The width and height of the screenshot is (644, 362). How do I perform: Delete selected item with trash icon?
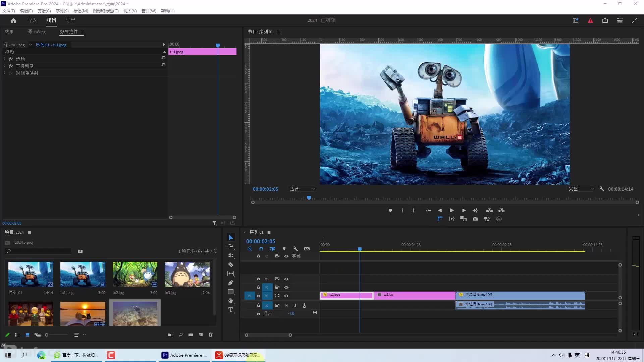tap(211, 335)
